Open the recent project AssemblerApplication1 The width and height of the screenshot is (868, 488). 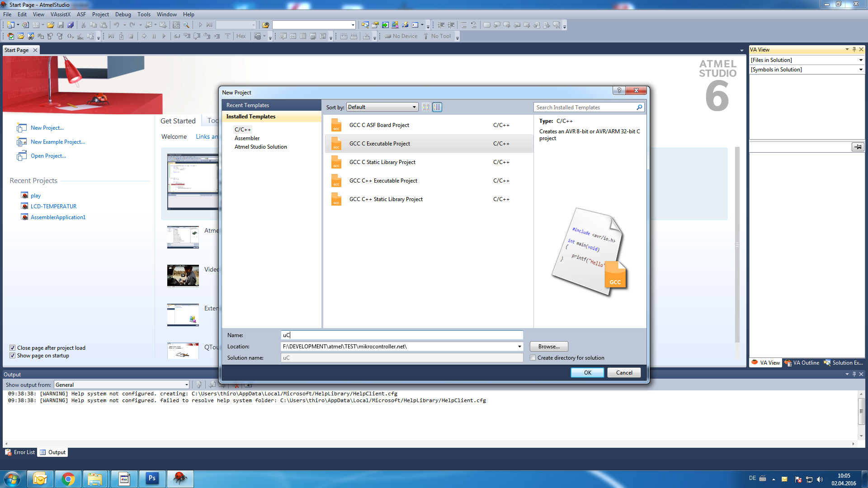tap(58, 217)
